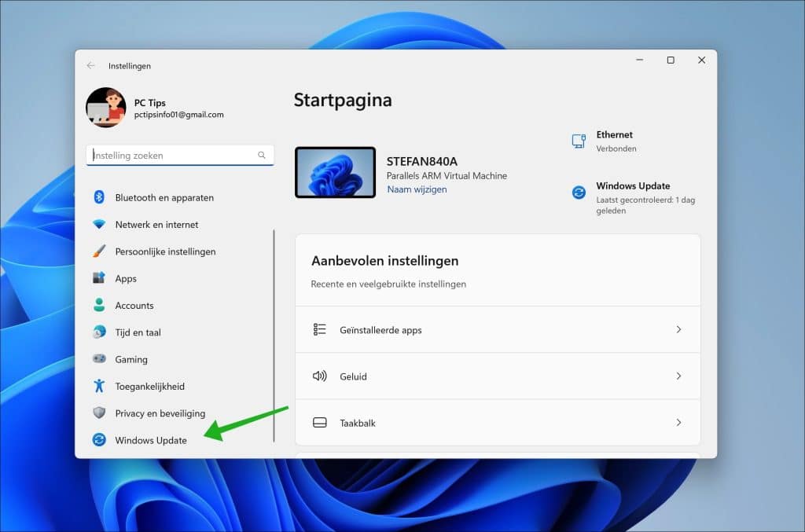Click the Geïnstalleerde apps list icon
The image size is (805, 532).
coord(319,329)
